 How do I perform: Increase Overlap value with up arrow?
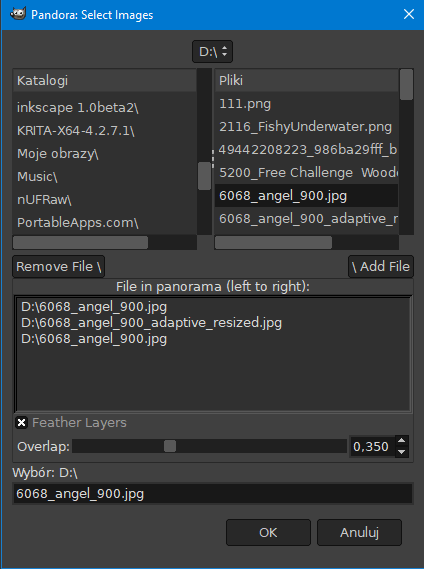pyautogui.click(x=401, y=441)
